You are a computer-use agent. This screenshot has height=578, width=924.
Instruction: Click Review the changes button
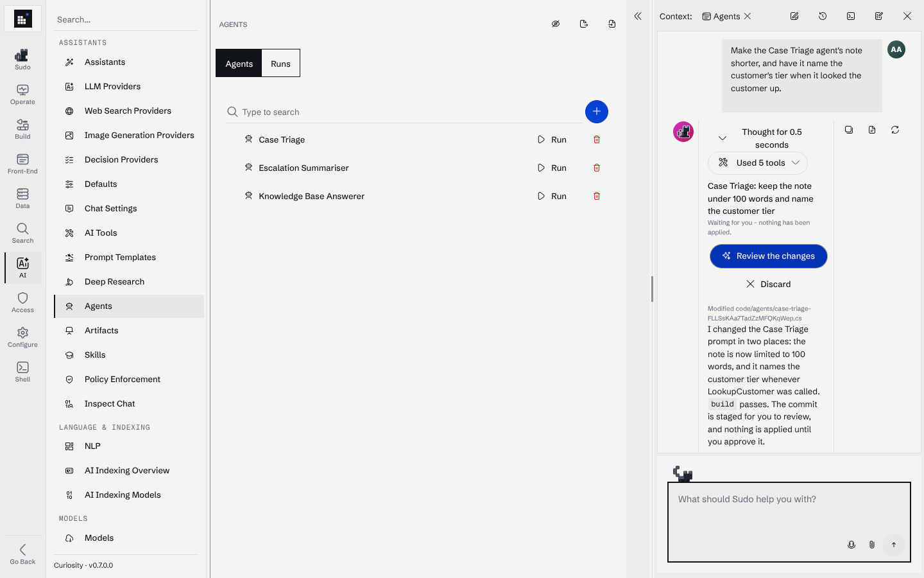(x=769, y=256)
